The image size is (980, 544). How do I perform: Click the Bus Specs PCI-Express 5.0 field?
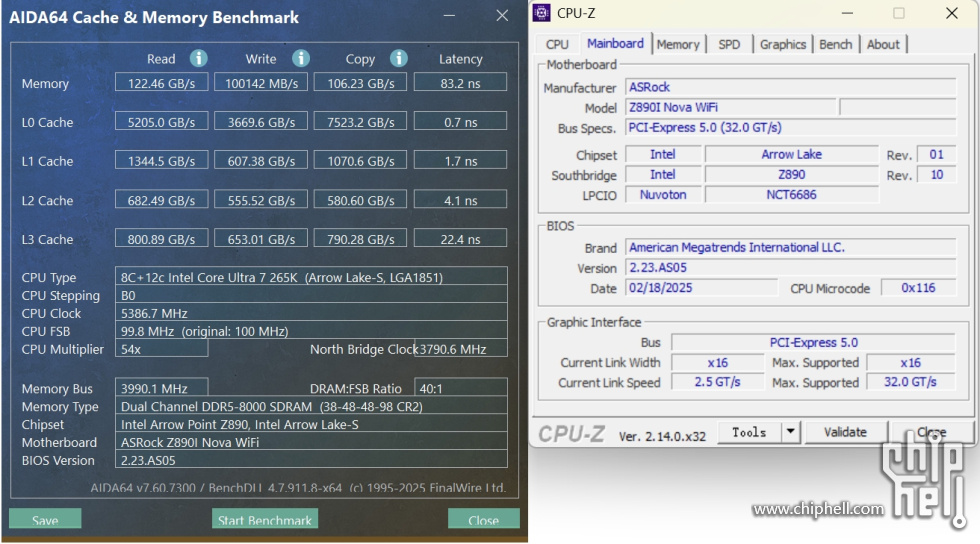pyautogui.click(x=791, y=127)
